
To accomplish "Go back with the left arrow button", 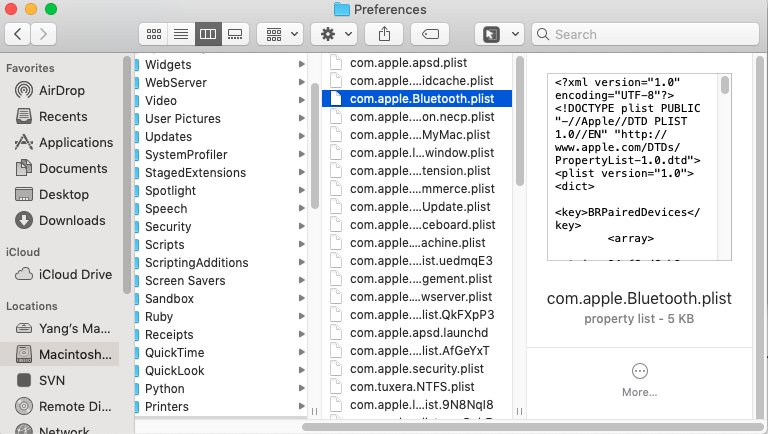I will tap(18, 34).
